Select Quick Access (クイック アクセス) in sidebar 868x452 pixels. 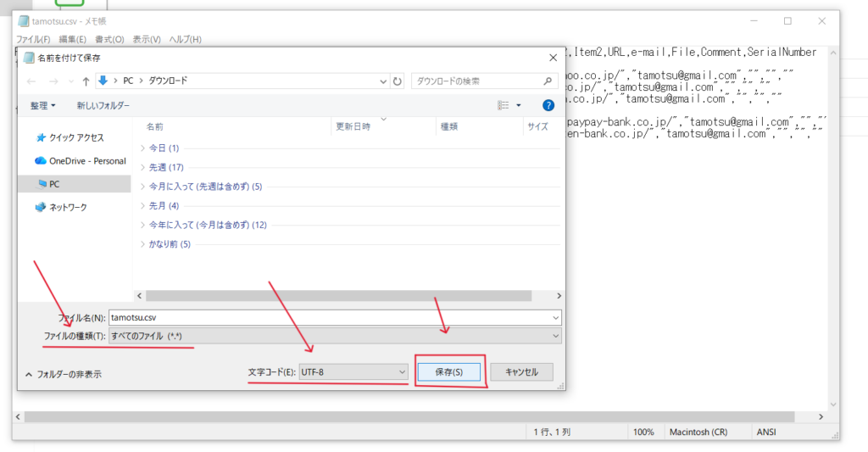[75, 138]
